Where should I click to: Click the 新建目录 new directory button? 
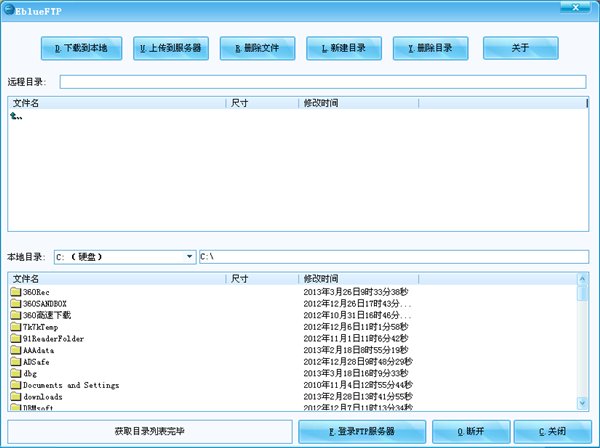(x=344, y=48)
